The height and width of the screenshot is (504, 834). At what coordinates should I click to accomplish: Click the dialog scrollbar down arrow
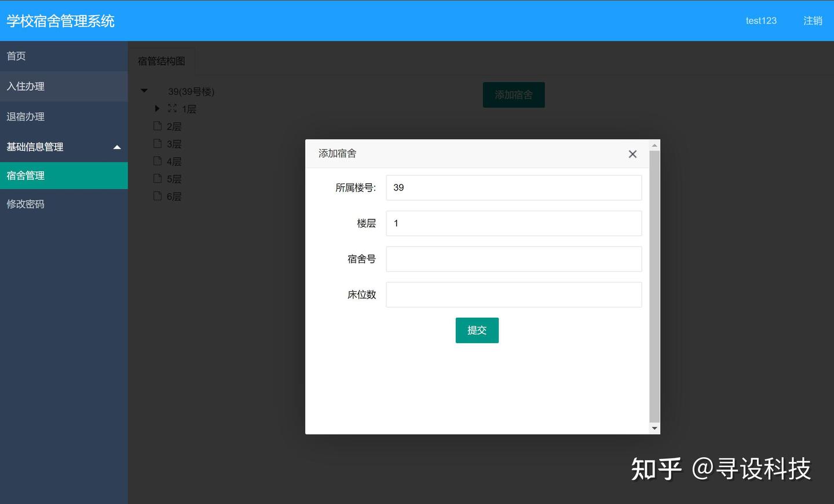pos(654,428)
